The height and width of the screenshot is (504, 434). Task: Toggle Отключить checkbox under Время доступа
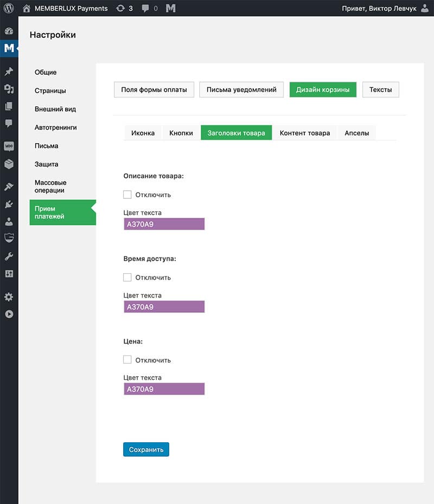tap(127, 277)
